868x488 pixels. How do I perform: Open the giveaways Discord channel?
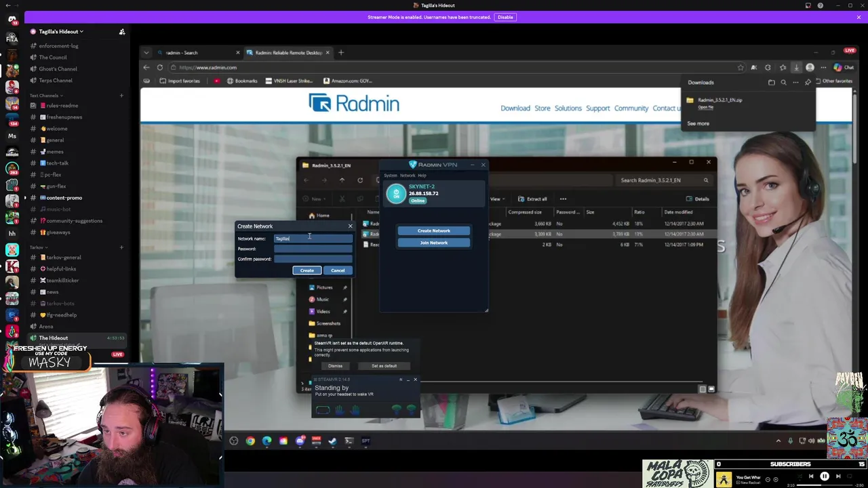click(x=58, y=232)
